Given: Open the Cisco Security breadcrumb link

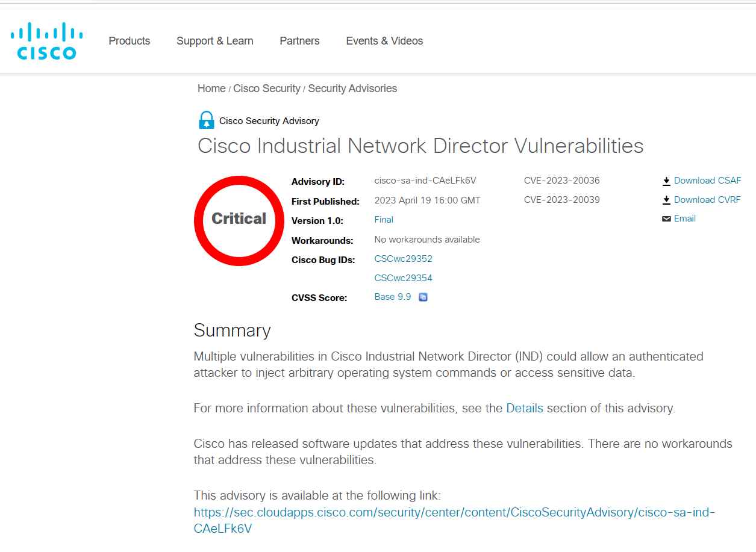Looking at the screenshot, I should [x=267, y=88].
